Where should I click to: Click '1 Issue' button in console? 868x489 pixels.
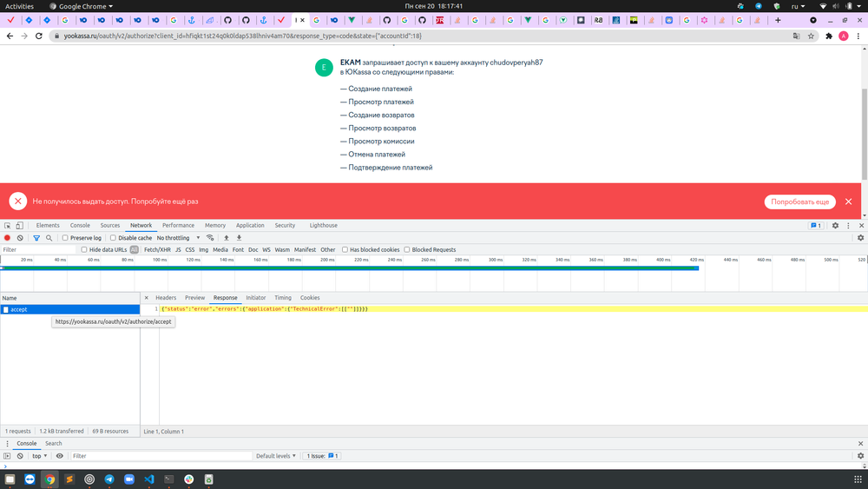[x=322, y=456]
